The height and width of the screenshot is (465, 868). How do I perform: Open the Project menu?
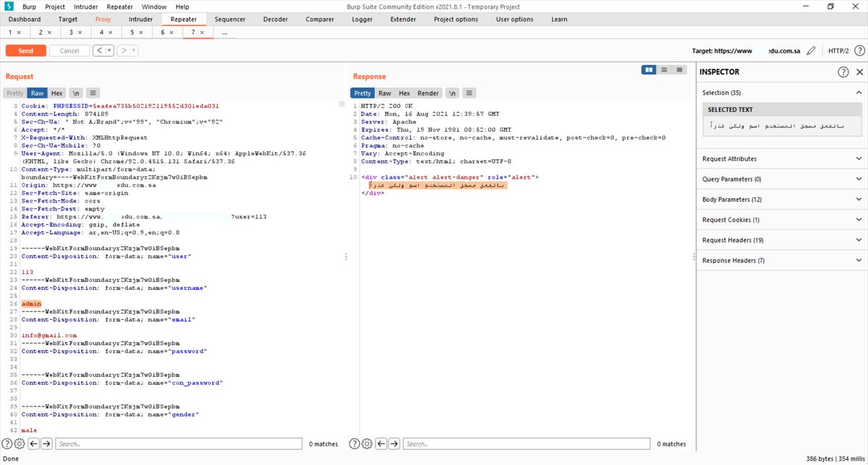pyautogui.click(x=55, y=7)
